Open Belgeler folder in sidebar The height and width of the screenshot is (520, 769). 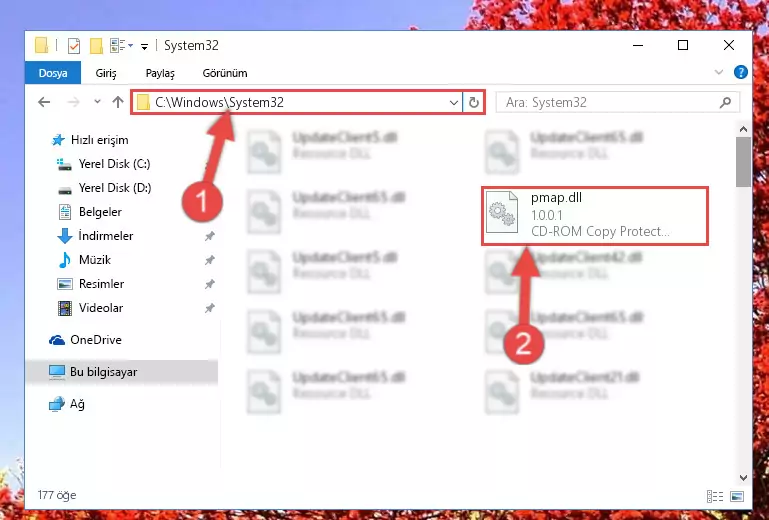tap(90, 212)
